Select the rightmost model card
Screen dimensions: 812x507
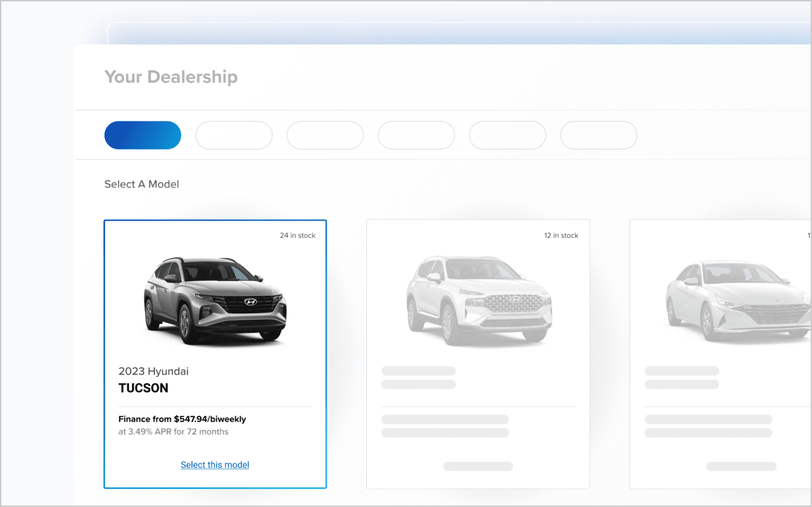(x=730, y=353)
